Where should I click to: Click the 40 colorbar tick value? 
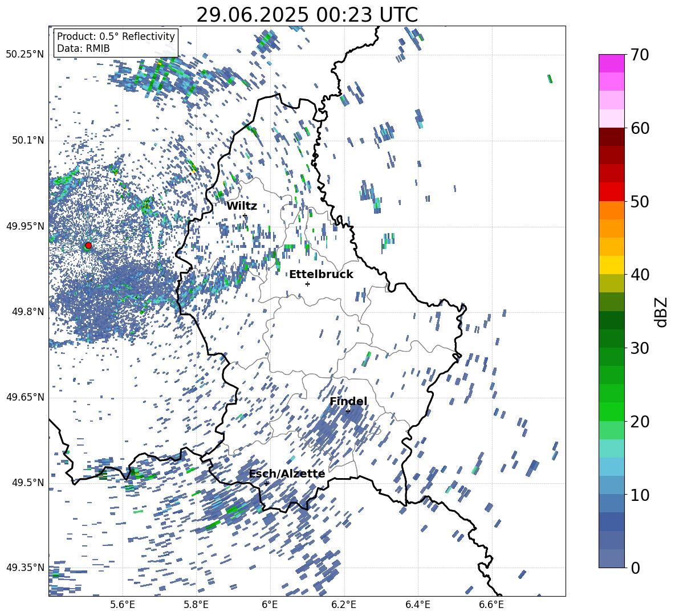[x=640, y=275]
